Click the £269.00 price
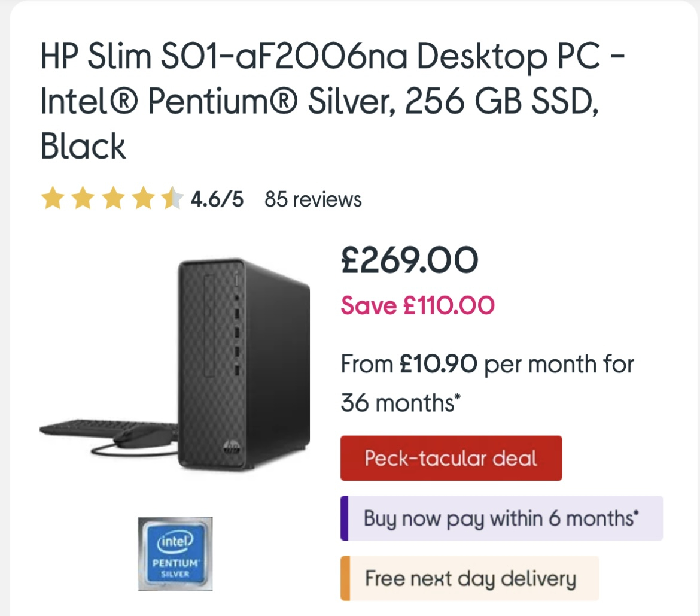 click(x=409, y=260)
